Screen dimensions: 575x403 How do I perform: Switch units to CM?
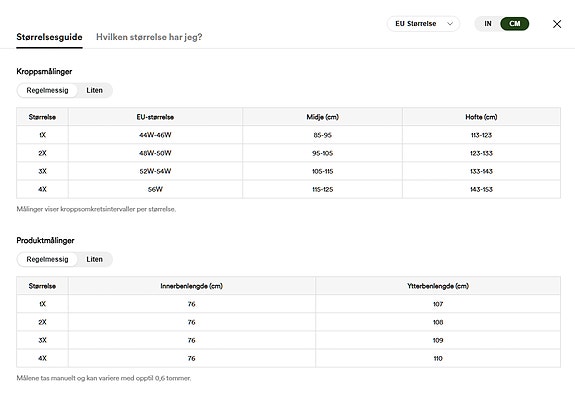pyautogui.click(x=514, y=24)
